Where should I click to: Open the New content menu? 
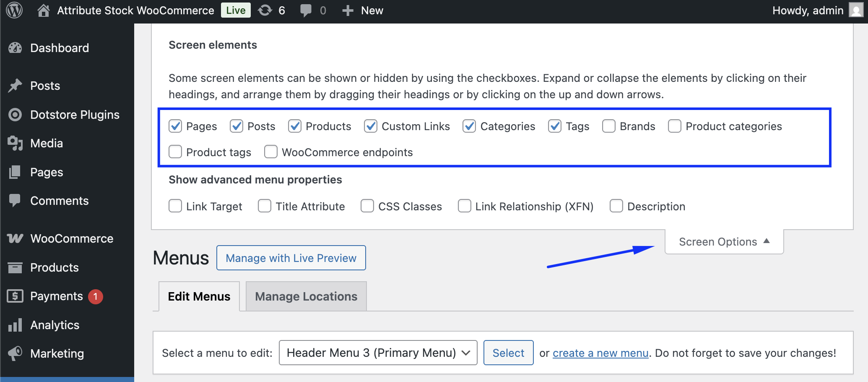click(x=363, y=10)
